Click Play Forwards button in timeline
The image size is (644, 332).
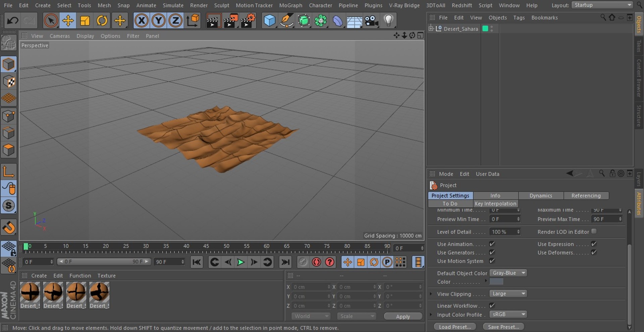coord(240,262)
